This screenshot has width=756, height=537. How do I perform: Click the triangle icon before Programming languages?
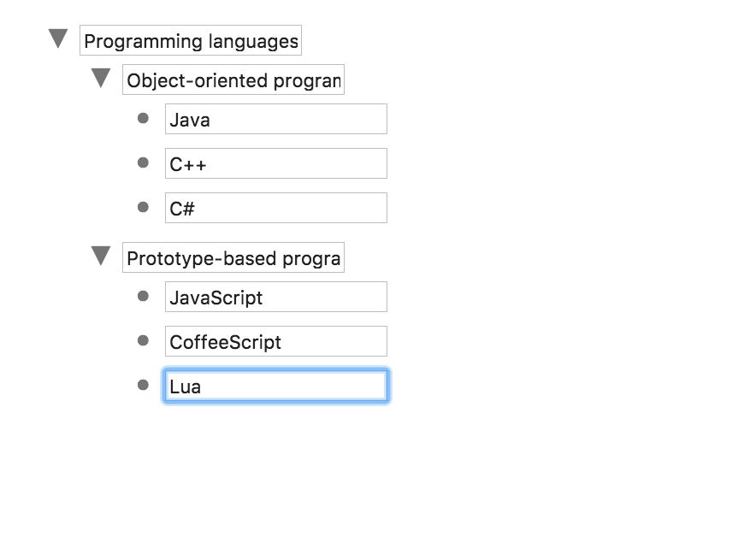pyautogui.click(x=56, y=38)
